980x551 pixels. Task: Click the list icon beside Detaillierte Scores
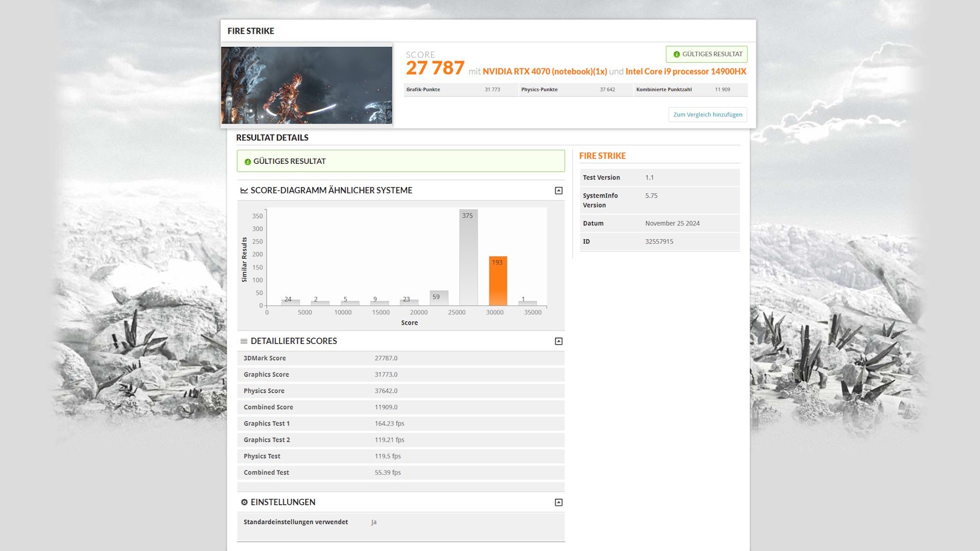pyautogui.click(x=244, y=341)
